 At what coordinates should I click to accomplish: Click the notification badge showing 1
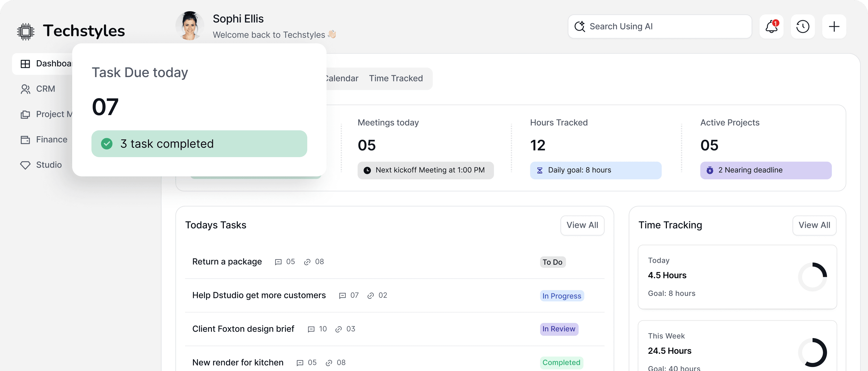click(775, 23)
